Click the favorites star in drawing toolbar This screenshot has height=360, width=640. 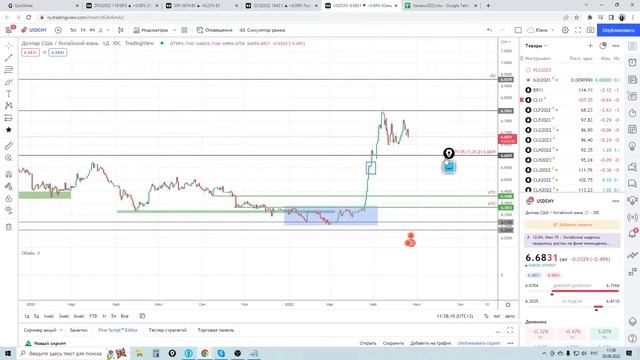click(9, 130)
